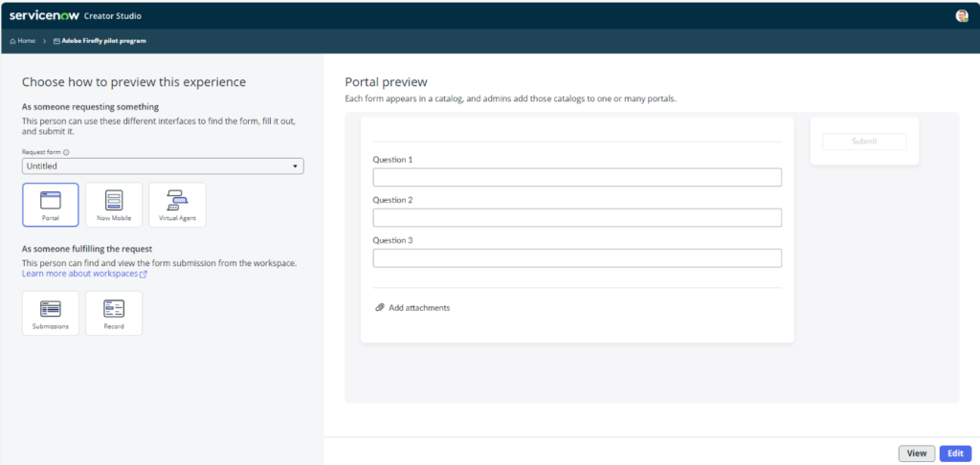Open the Record workspace preview
Screen dimensions: 980x465
[x=114, y=313]
